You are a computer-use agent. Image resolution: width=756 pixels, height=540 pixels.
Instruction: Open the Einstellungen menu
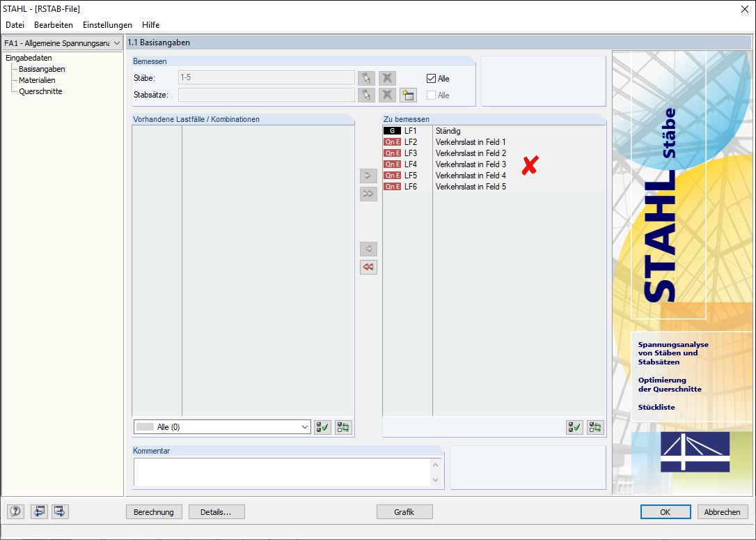pyautogui.click(x=107, y=25)
